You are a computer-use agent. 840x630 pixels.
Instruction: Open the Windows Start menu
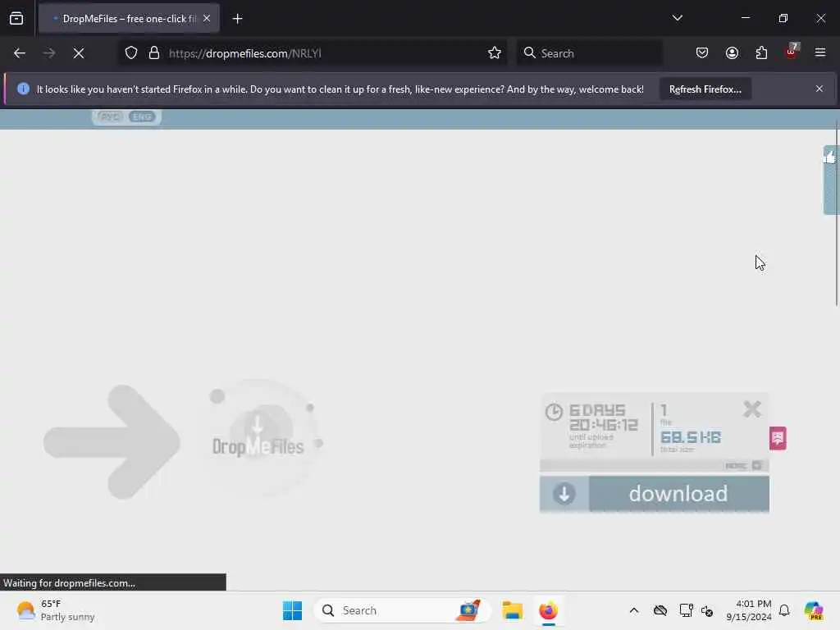click(x=293, y=610)
